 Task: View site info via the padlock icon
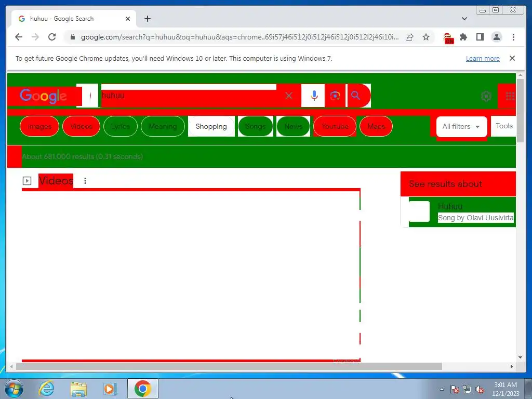tap(72, 37)
